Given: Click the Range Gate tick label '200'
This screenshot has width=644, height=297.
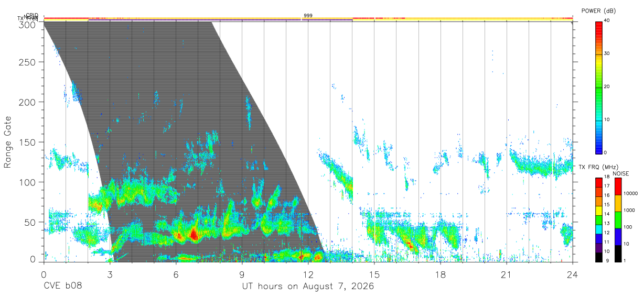Looking at the screenshot, I should click(28, 102).
